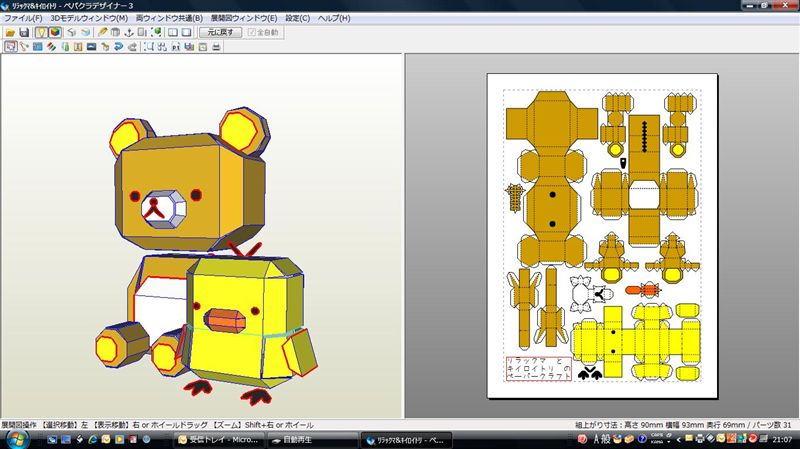Click the multicolor striped layers icon
The image size is (800, 449).
click(x=52, y=47)
